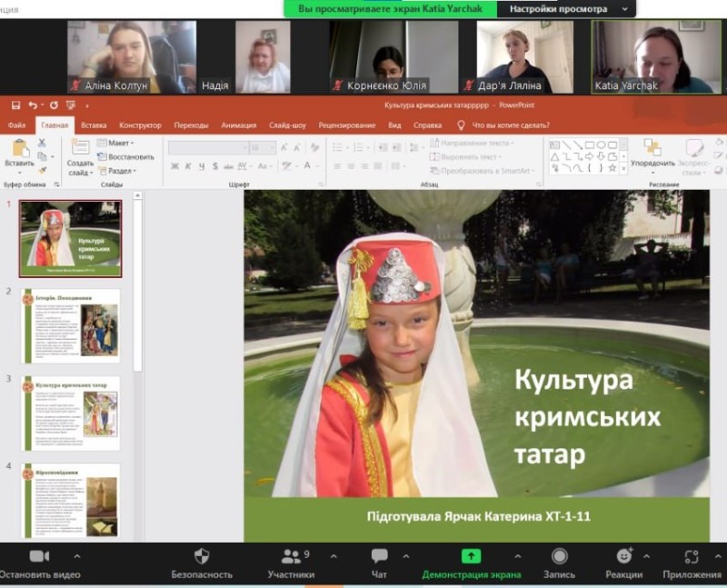Open the Animation (Анимация) ribbon tab
Image resolution: width=727 pixels, height=588 pixels.
[238, 125]
